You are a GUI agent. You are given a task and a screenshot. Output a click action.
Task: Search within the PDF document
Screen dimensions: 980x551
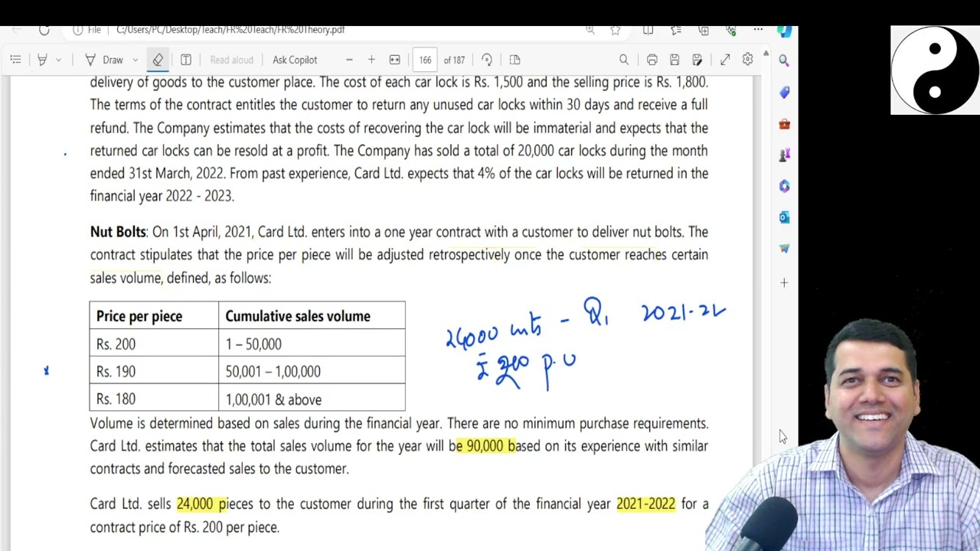point(624,60)
